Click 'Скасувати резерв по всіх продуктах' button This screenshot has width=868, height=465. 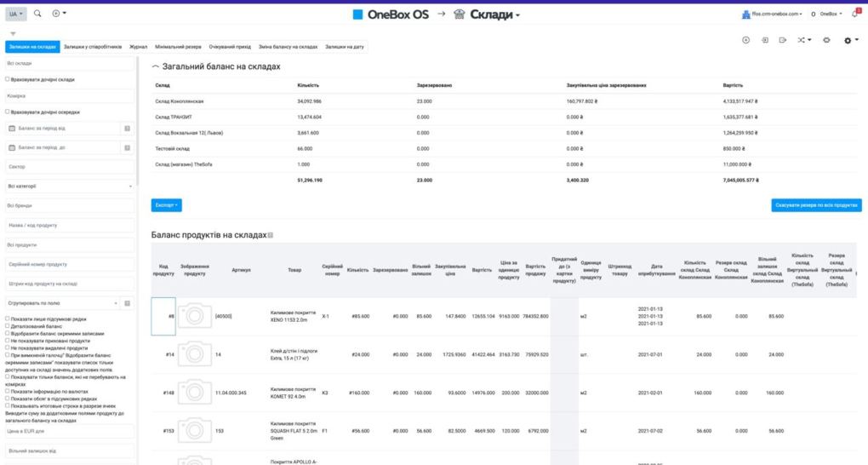pos(816,205)
